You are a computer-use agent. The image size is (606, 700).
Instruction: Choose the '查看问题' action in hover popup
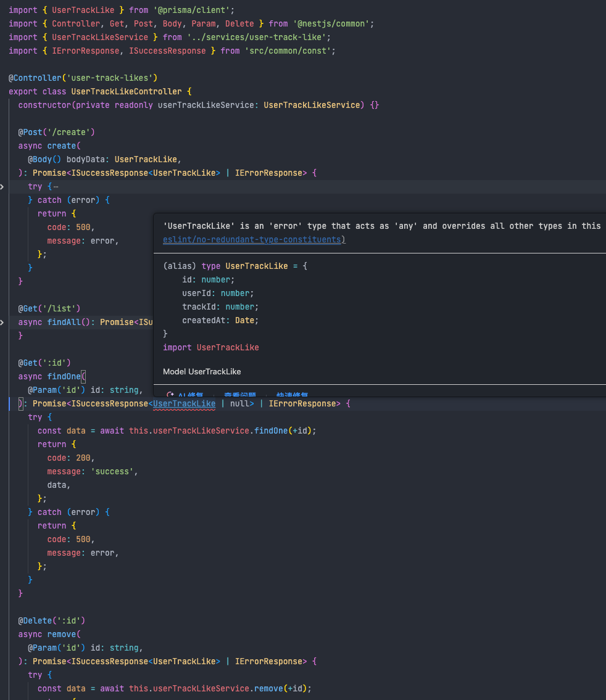[240, 395]
